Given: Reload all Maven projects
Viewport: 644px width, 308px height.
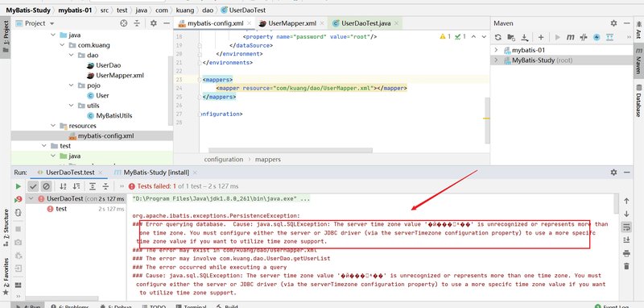Looking at the screenshot, I should pyautogui.click(x=497, y=37).
